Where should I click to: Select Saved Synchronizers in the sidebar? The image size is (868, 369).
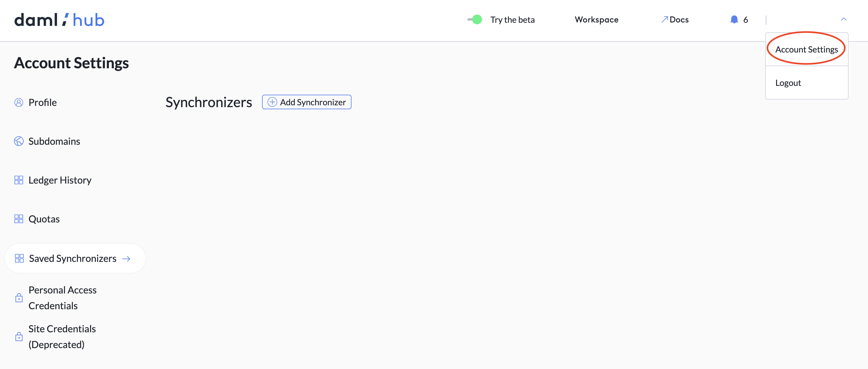coord(72,258)
